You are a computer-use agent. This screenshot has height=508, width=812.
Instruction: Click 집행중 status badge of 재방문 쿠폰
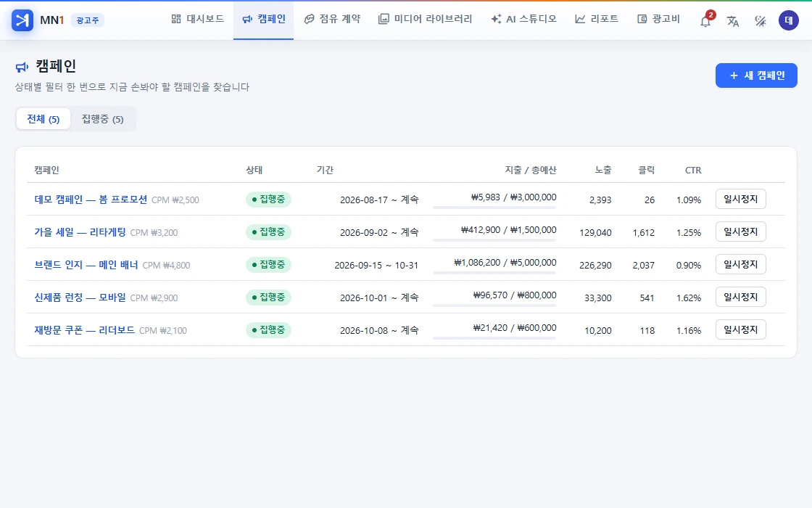268,330
